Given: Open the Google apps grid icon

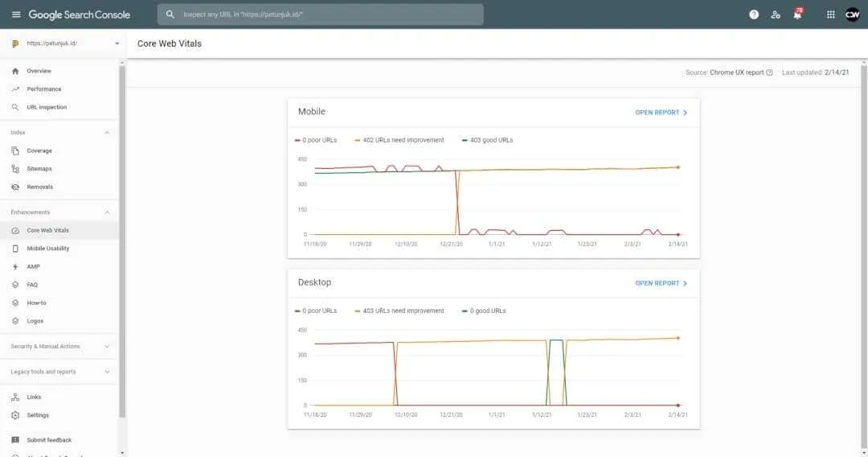Looking at the screenshot, I should click(830, 15).
